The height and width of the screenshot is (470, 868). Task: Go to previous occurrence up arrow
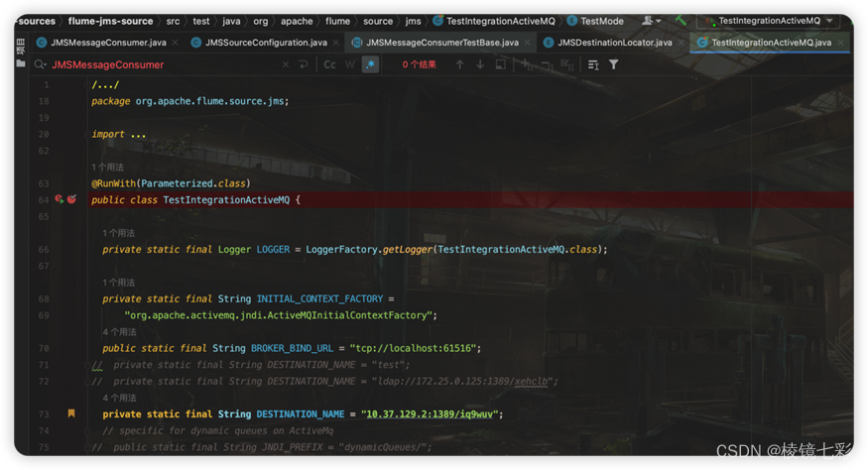[x=459, y=64]
